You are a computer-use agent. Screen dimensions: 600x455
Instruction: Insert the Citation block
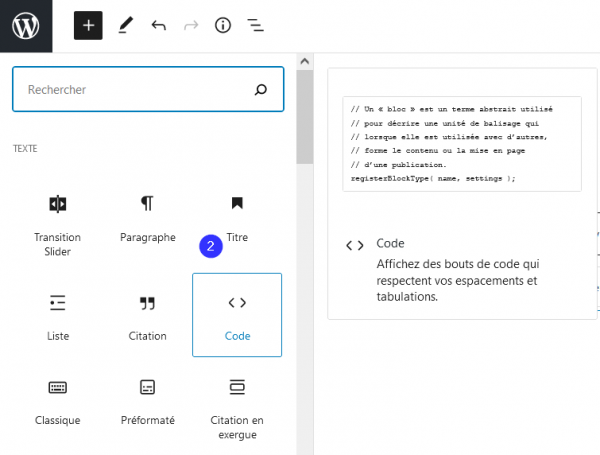tap(148, 315)
